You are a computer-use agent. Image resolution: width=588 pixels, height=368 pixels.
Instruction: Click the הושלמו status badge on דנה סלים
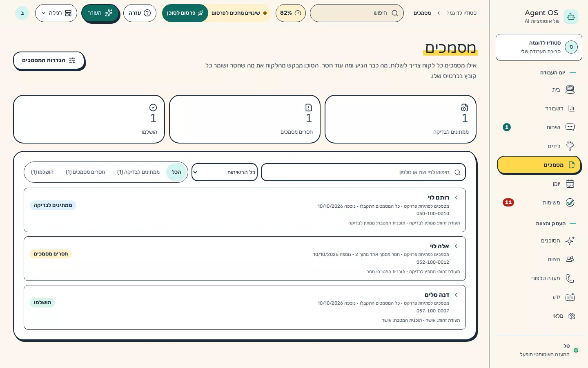42,303
